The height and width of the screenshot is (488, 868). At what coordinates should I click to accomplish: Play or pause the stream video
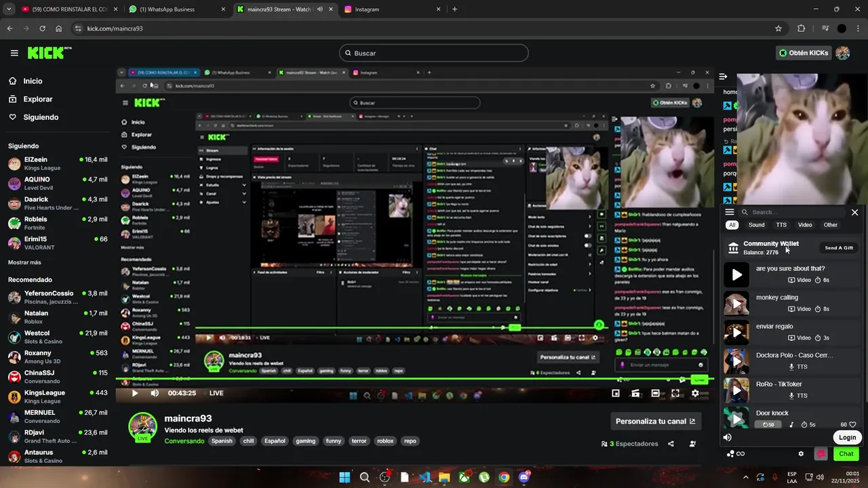pos(135,393)
